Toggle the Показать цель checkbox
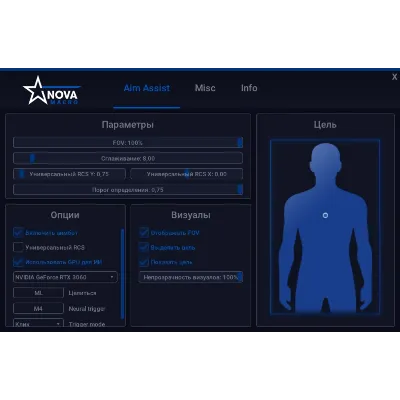This screenshot has width=400, height=400. click(144, 262)
